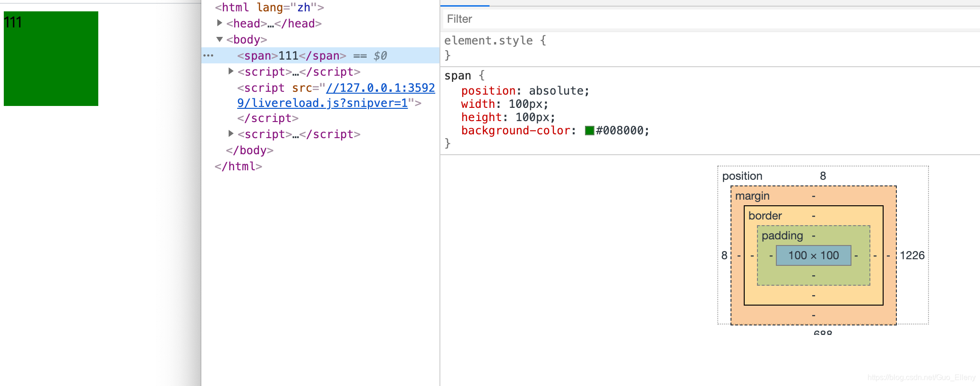
Task: Click the $0 console reference text
Action: tap(380, 55)
